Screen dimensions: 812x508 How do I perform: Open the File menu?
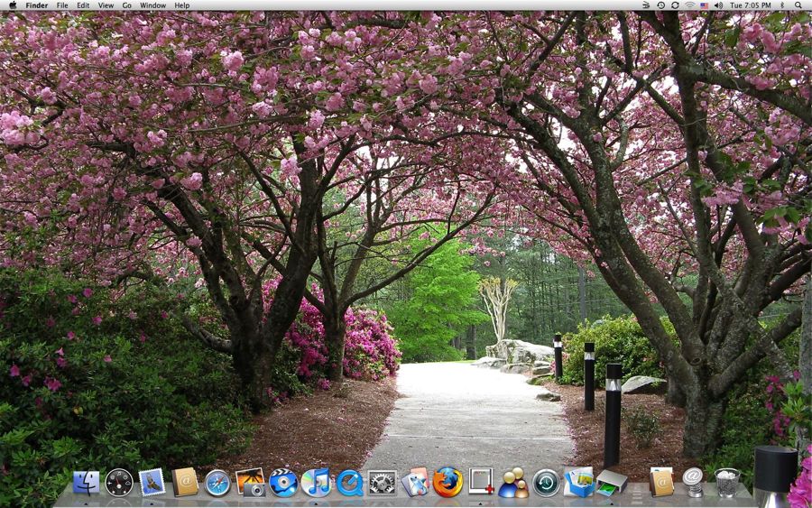pyautogui.click(x=62, y=5)
